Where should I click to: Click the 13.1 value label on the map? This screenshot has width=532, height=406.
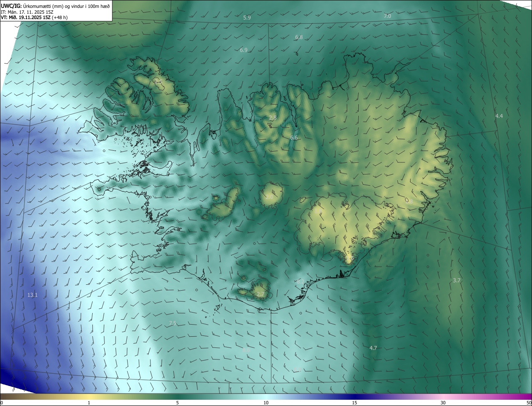(32, 295)
